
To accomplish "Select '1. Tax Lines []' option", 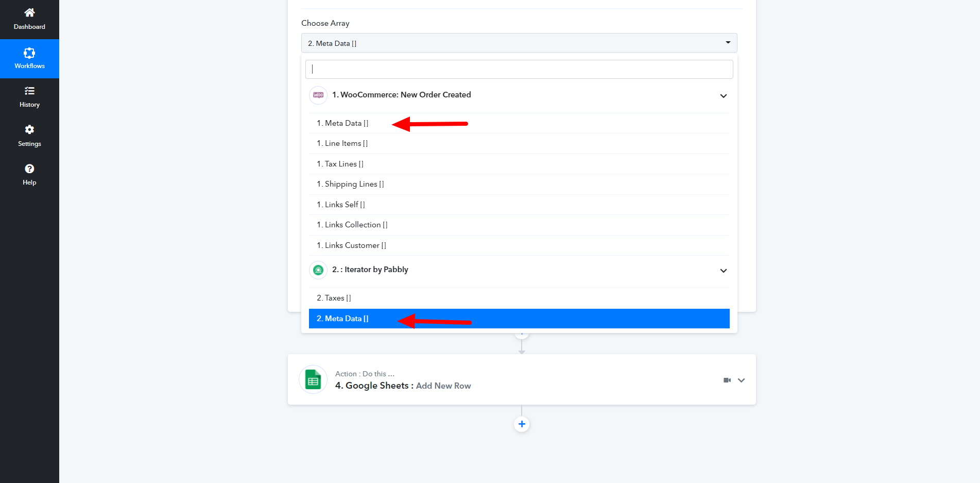I will pos(519,164).
